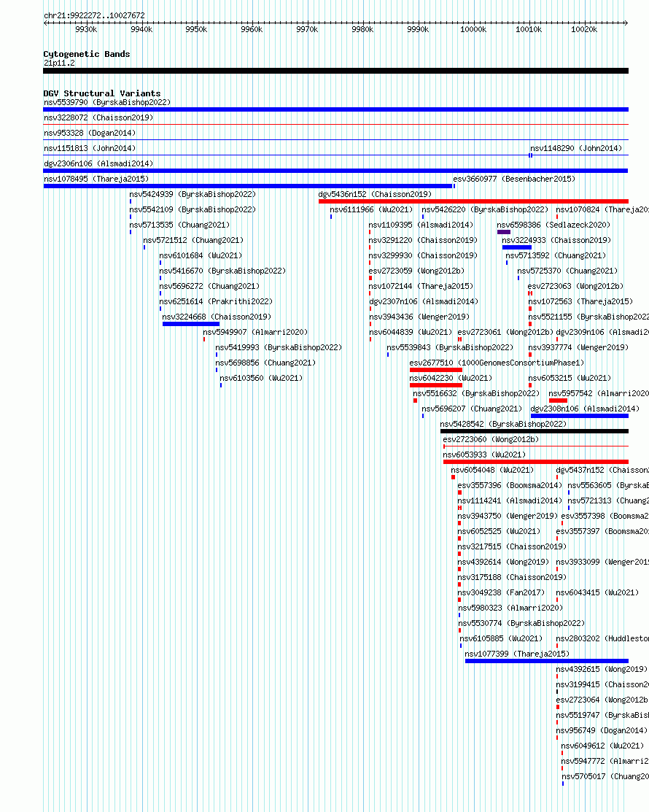The height and width of the screenshot is (812, 649).
Task: Select the esv2723063 (Wong2012b) label
Action: click(575, 287)
